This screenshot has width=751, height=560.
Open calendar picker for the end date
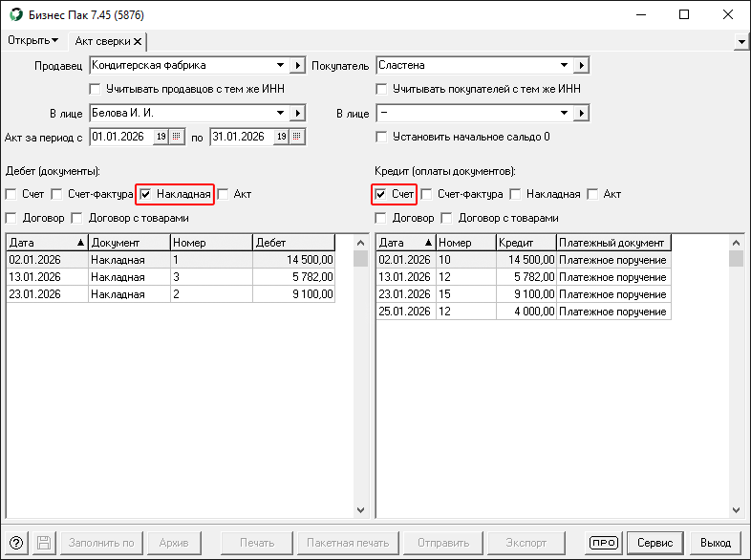pos(281,137)
